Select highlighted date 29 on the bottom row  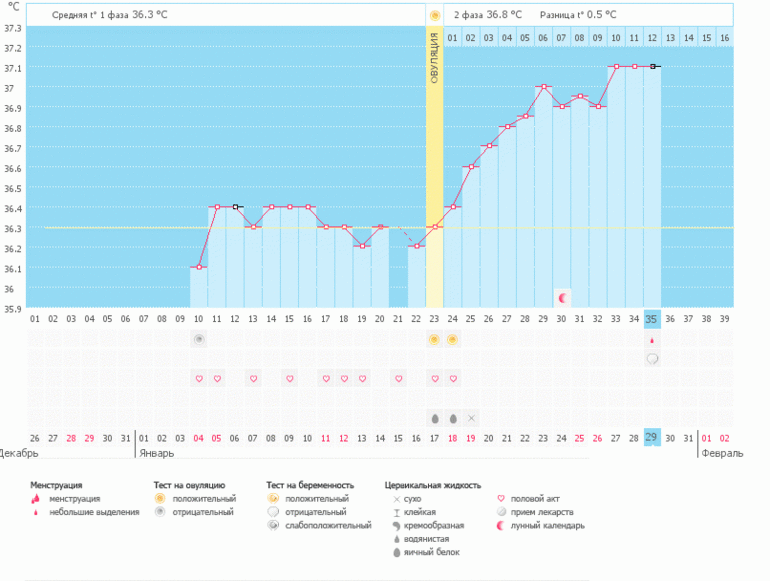pos(652,438)
